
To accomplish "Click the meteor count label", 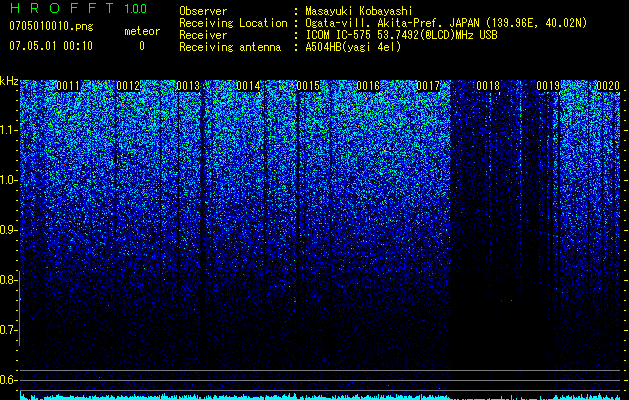I will click(x=142, y=32).
